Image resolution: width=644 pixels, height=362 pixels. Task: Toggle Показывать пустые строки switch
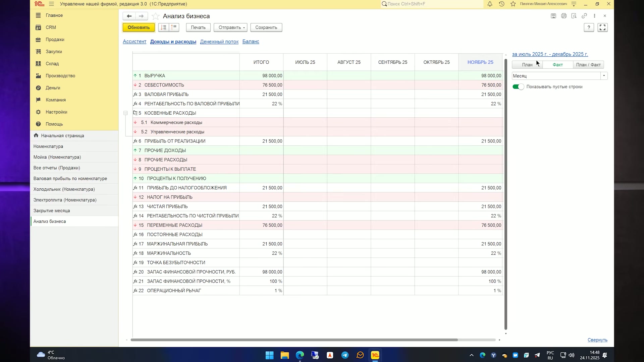[x=518, y=87]
